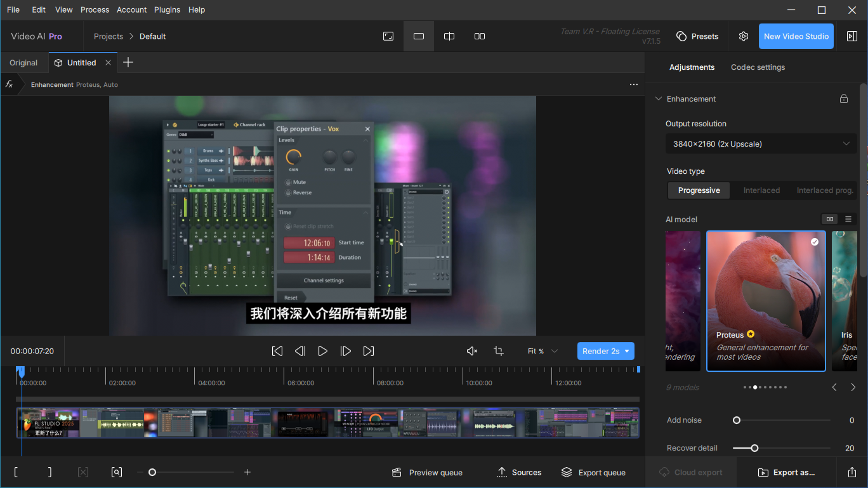Open the Fit % zoom dropdown

(x=542, y=351)
